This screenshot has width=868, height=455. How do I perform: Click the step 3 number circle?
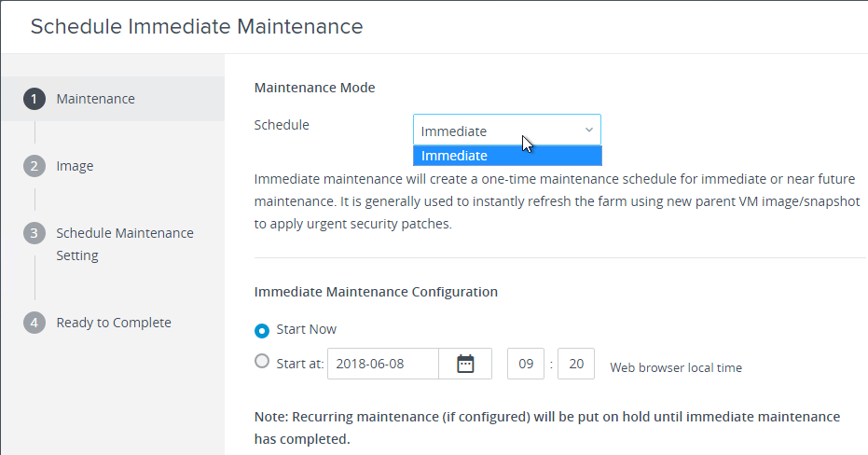(x=34, y=233)
